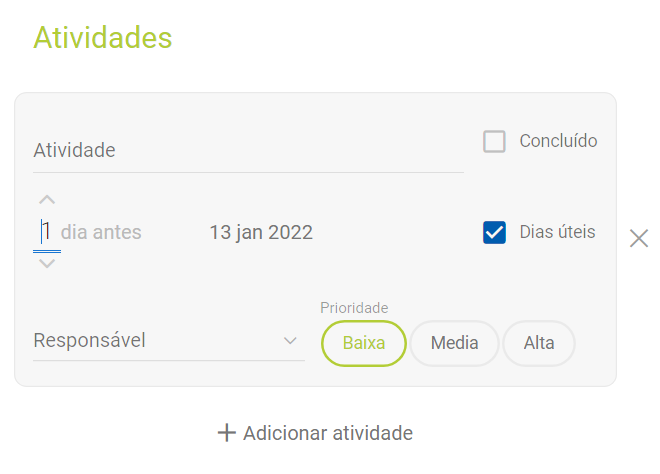Remove the activity with the X icon
The width and height of the screenshot is (660, 474).
click(639, 238)
